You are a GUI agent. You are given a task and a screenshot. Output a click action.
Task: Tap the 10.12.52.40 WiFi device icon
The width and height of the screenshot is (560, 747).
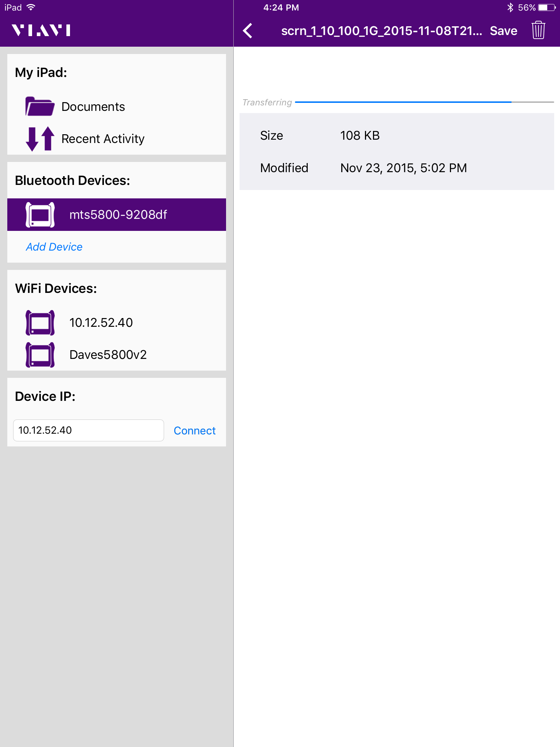click(40, 323)
